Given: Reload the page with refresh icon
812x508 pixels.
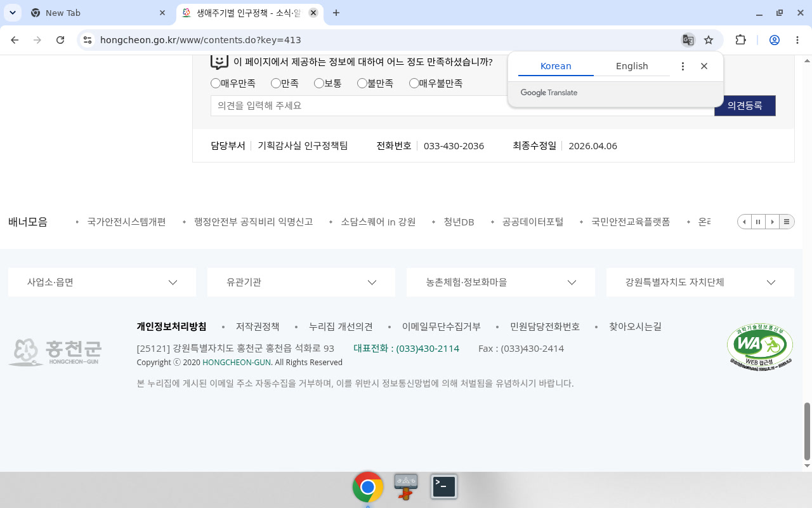Looking at the screenshot, I should (x=60, y=40).
